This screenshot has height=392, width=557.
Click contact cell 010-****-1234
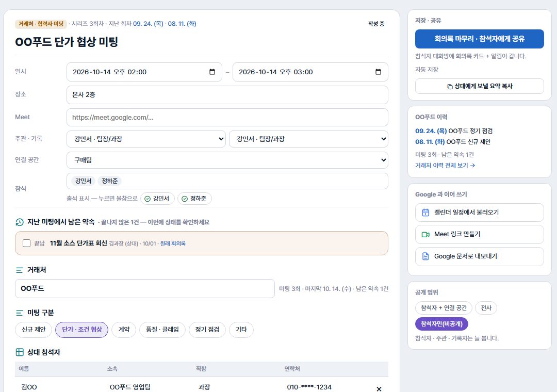click(x=309, y=387)
